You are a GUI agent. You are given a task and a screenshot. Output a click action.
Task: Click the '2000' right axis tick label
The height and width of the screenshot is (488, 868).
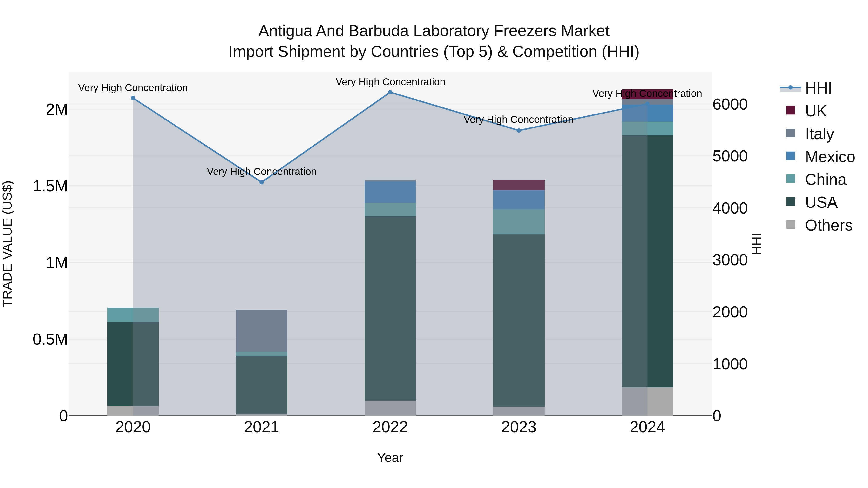pos(730,312)
